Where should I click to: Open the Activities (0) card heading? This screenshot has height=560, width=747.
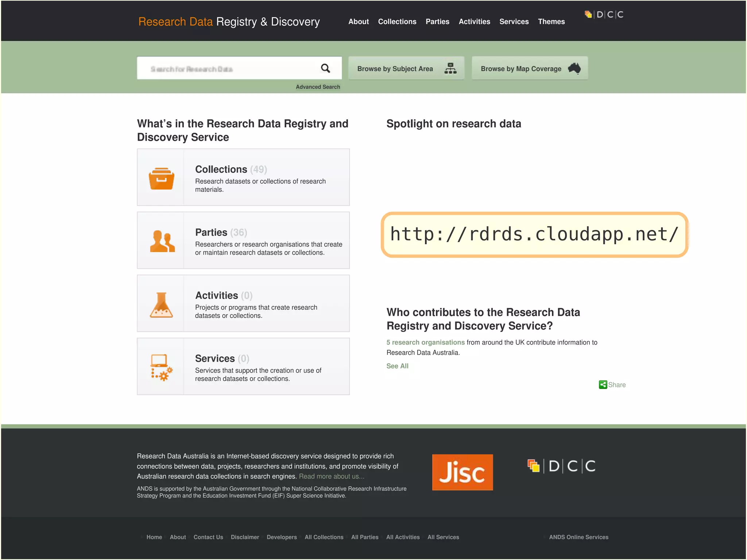point(224,295)
